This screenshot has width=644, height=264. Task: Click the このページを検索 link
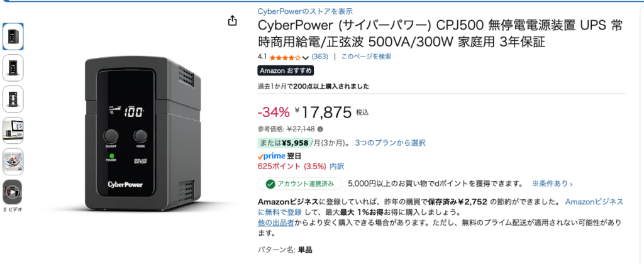[366, 57]
